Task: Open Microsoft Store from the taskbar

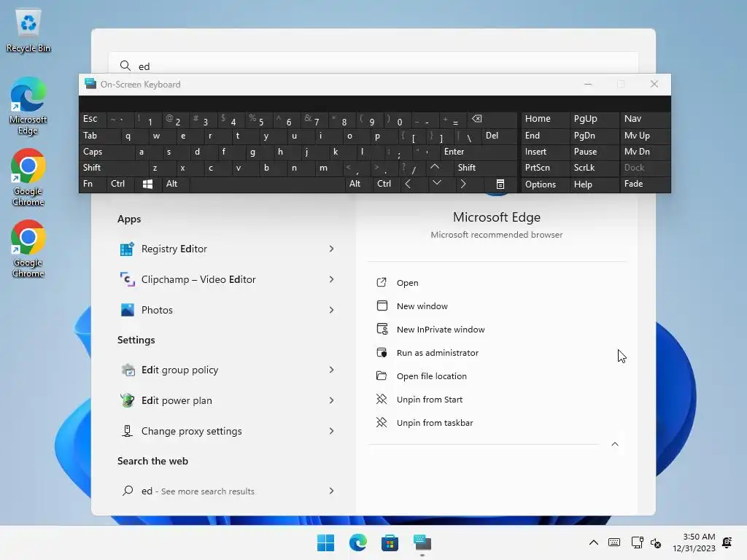Action: (390, 542)
